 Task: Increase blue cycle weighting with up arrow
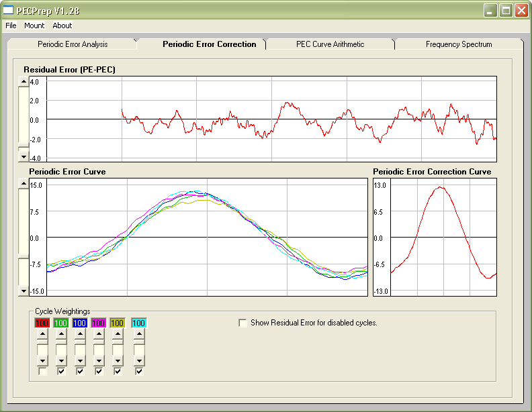coord(80,333)
